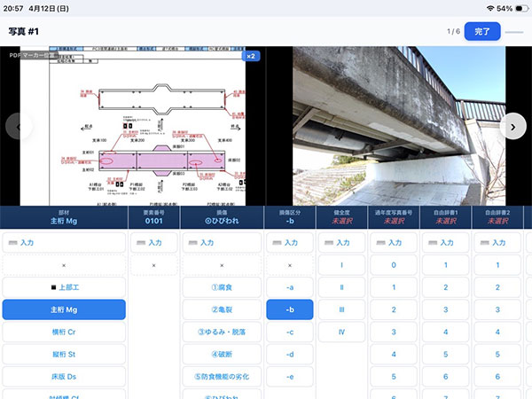Select the 損傷 ひびわれ header tab
532x399 pixels.
click(x=223, y=217)
